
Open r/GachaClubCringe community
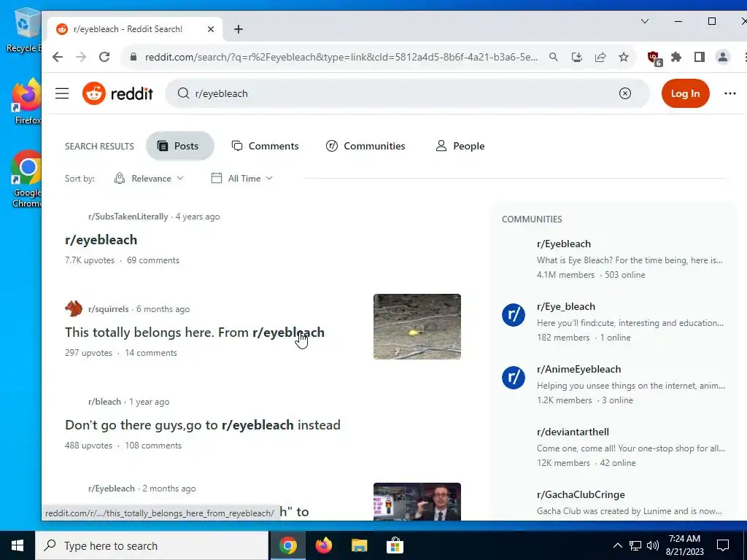tap(581, 494)
